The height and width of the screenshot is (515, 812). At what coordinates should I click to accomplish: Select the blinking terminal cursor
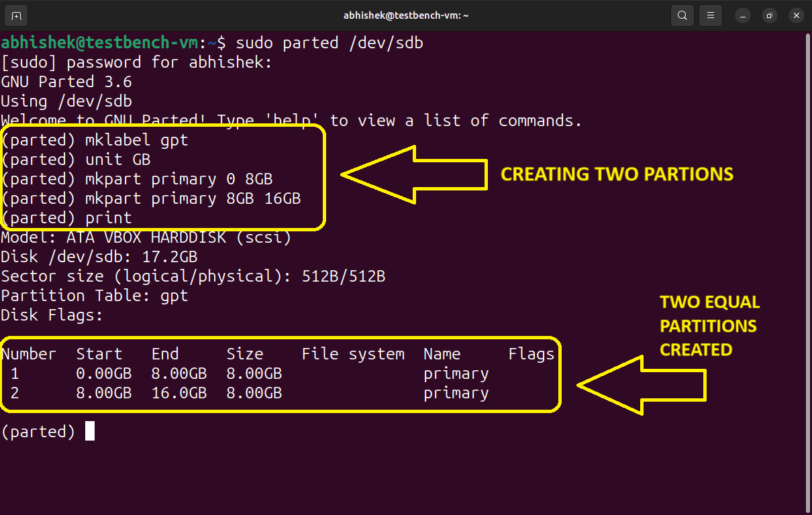click(x=90, y=431)
